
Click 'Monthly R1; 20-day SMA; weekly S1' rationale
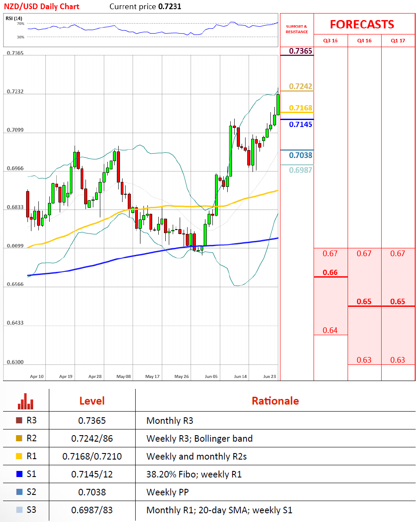tap(219, 510)
